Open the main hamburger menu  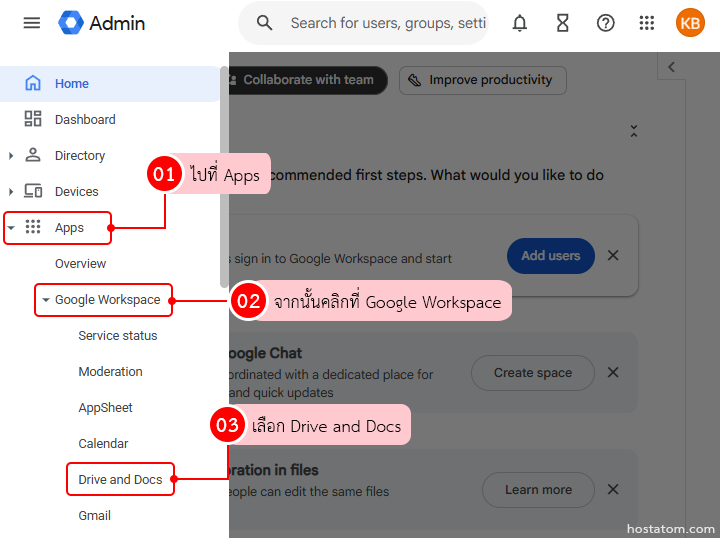click(x=32, y=23)
